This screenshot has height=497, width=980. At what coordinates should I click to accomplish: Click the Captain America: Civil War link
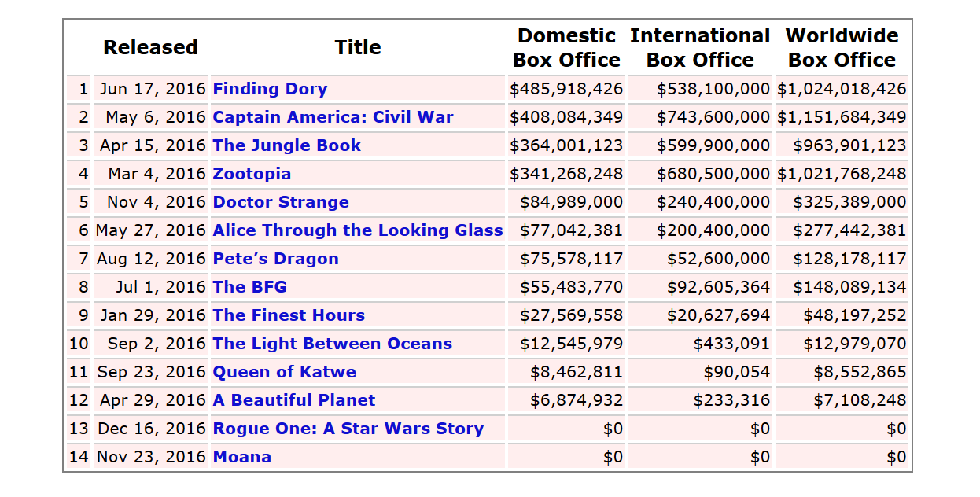[x=333, y=117]
